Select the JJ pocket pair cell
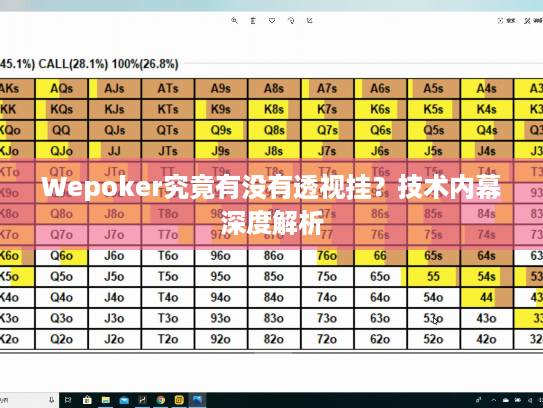Image resolution: width=543 pixels, height=408 pixels. [x=115, y=151]
